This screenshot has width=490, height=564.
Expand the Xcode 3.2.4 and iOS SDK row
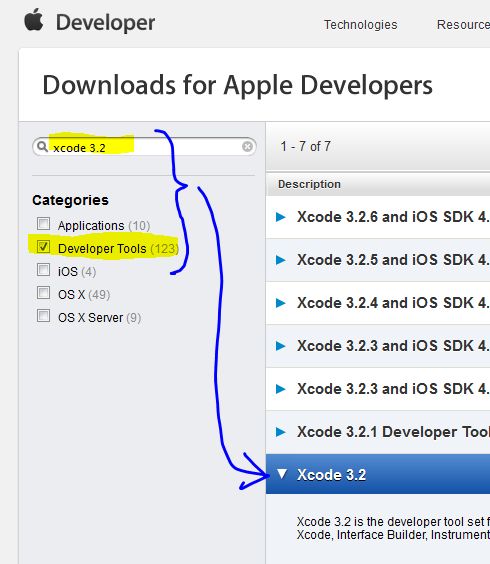[x=280, y=303]
